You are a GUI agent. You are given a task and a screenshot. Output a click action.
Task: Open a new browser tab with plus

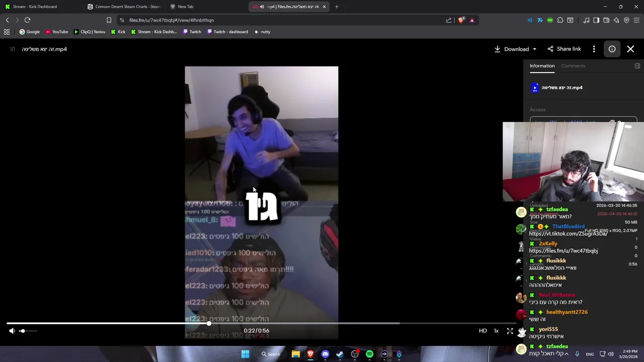337,7
